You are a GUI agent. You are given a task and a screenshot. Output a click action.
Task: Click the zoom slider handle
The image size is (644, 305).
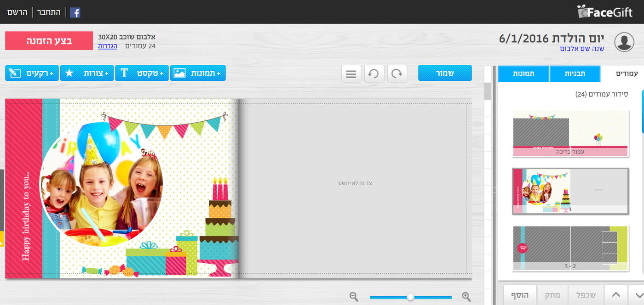(x=410, y=297)
